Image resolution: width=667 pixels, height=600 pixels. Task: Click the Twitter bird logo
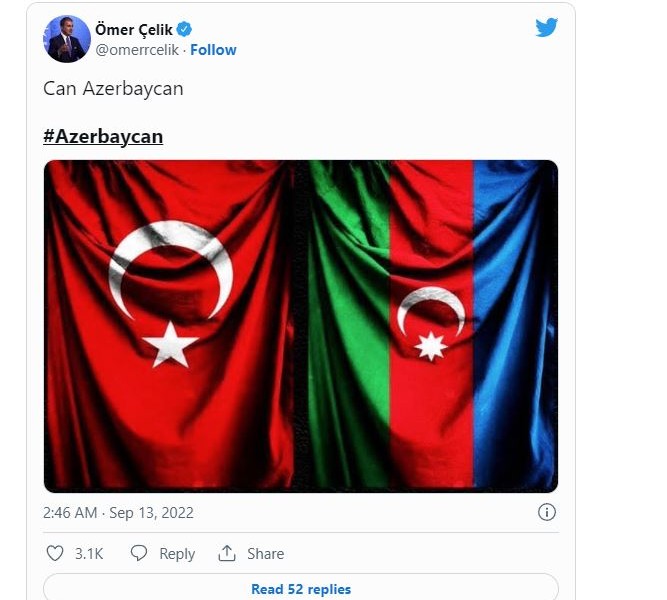tap(546, 27)
